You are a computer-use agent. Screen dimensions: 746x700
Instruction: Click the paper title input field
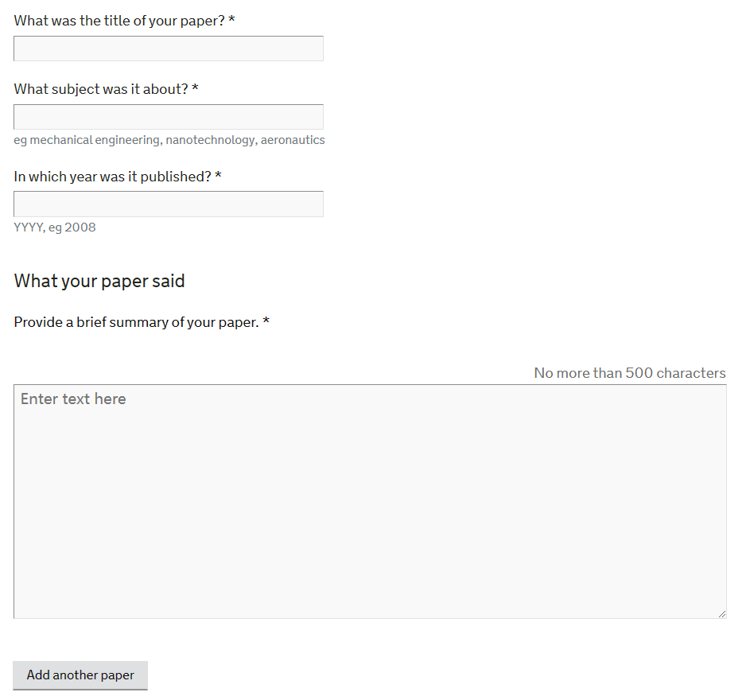[169, 49]
